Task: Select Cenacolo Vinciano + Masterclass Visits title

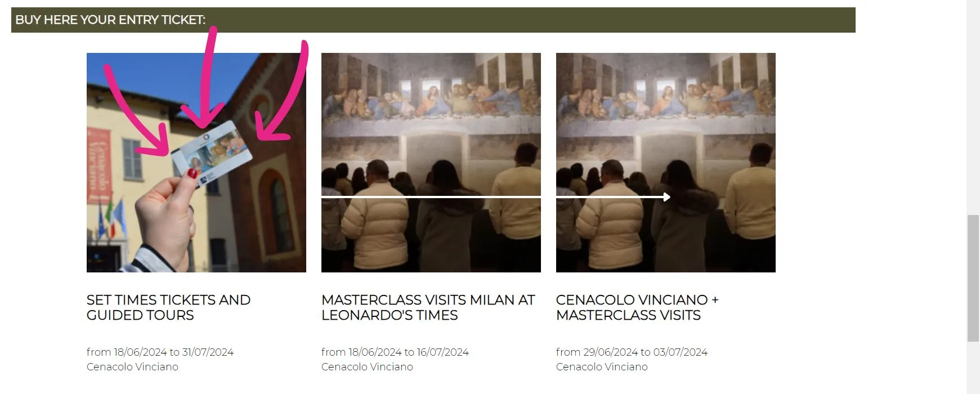Action: tap(637, 307)
